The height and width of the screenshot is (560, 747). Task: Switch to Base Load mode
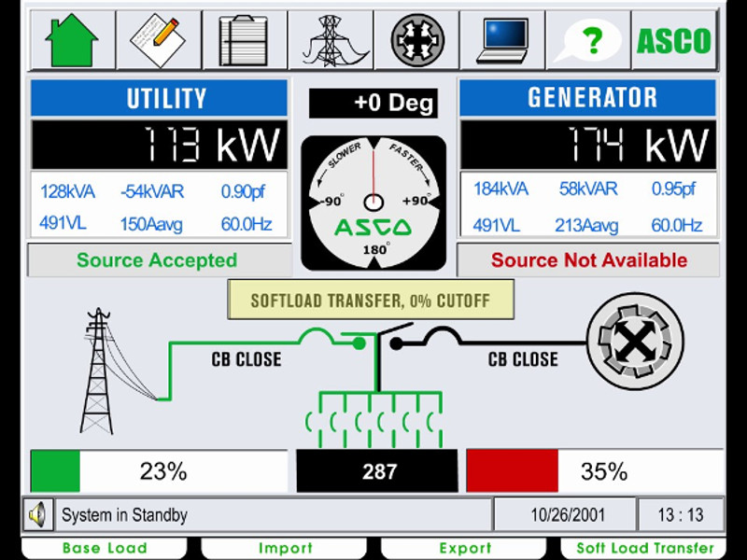click(105, 548)
